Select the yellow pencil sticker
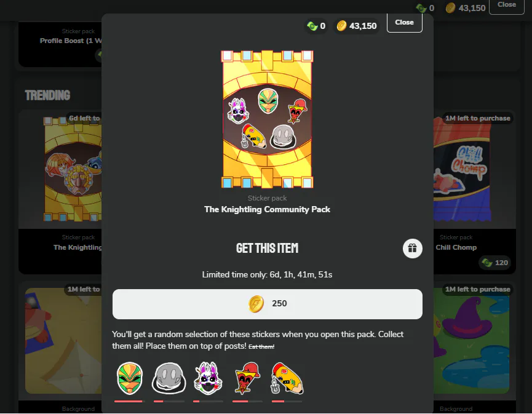 287,378
